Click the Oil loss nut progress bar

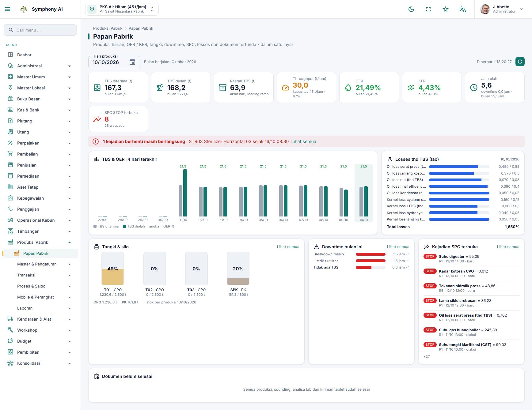point(459,180)
